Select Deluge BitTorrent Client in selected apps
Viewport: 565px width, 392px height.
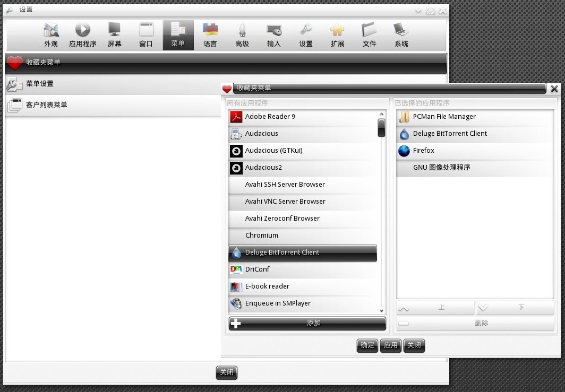[475, 134]
